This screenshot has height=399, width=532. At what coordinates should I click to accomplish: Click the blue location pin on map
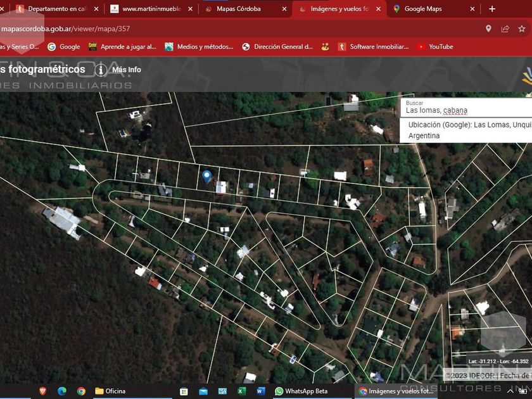pos(206,176)
